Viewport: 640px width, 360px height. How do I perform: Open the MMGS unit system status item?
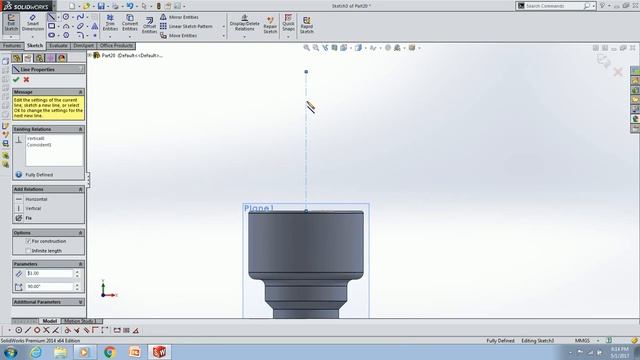[582, 340]
